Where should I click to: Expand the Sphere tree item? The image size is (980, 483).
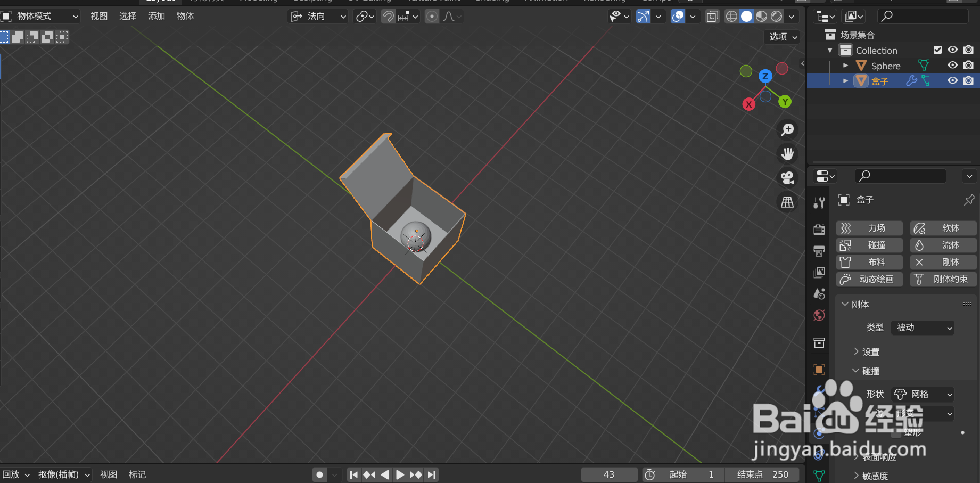click(845, 66)
